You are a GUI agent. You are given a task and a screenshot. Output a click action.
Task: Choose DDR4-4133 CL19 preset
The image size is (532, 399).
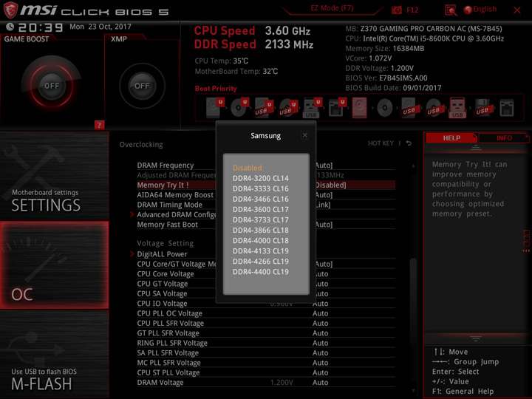261,251
